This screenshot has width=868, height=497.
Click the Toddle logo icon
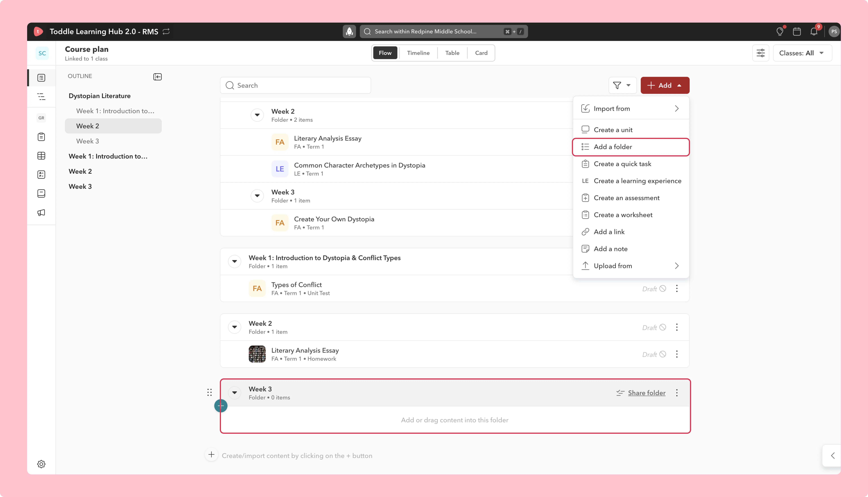click(x=38, y=31)
